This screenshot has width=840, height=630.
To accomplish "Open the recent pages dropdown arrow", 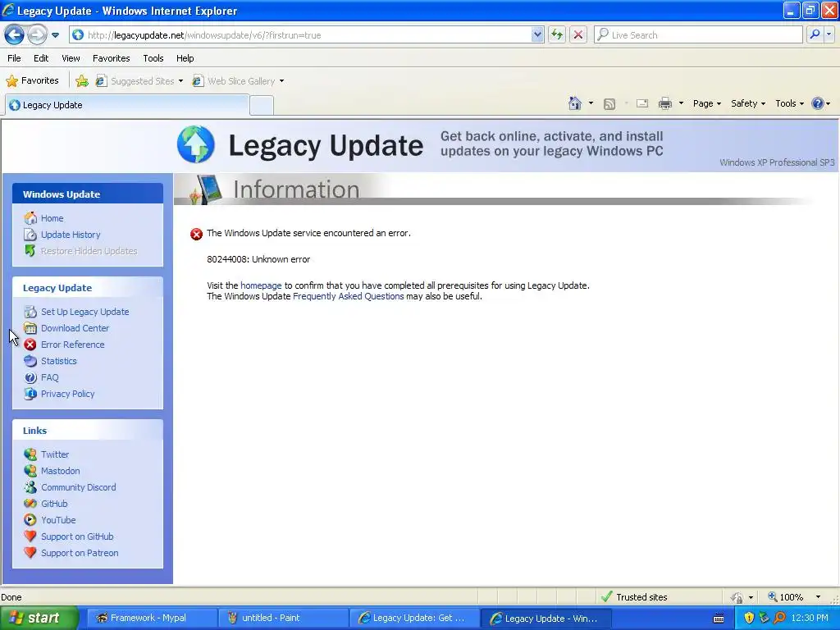I will pyautogui.click(x=55, y=35).
